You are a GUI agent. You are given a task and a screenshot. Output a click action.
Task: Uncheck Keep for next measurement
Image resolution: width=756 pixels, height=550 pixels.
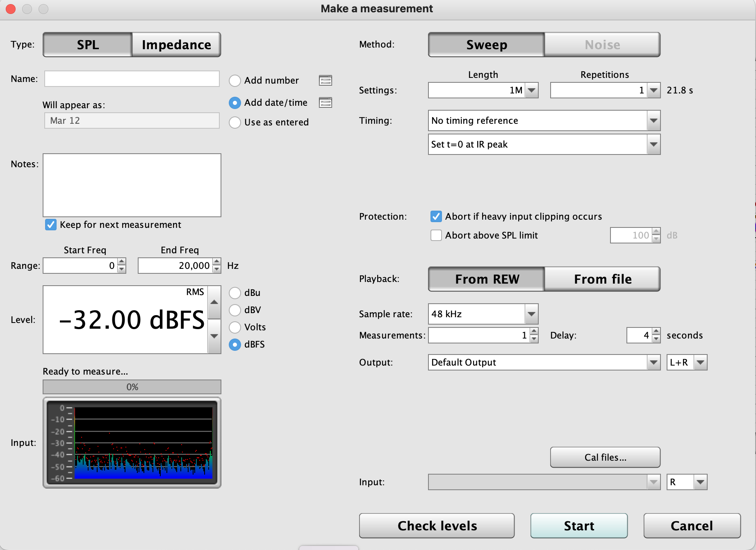(x=50, y=225)
